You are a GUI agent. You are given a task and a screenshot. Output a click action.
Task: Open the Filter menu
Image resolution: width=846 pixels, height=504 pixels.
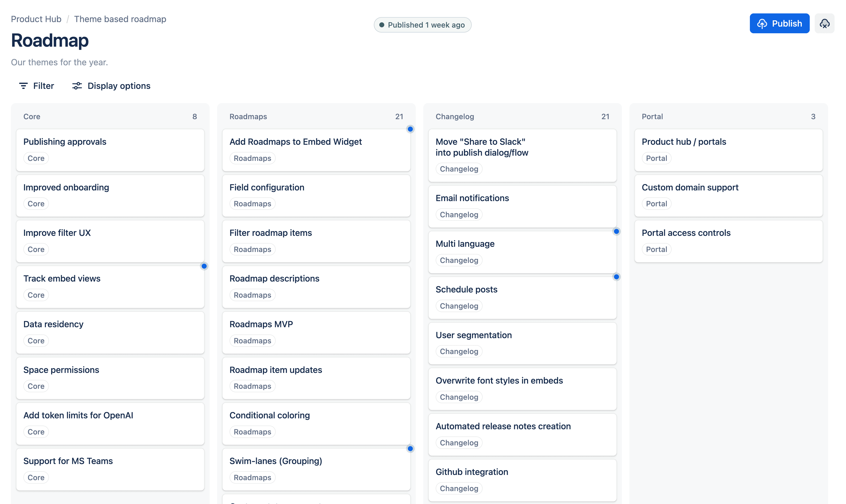[x=43, y=86]
